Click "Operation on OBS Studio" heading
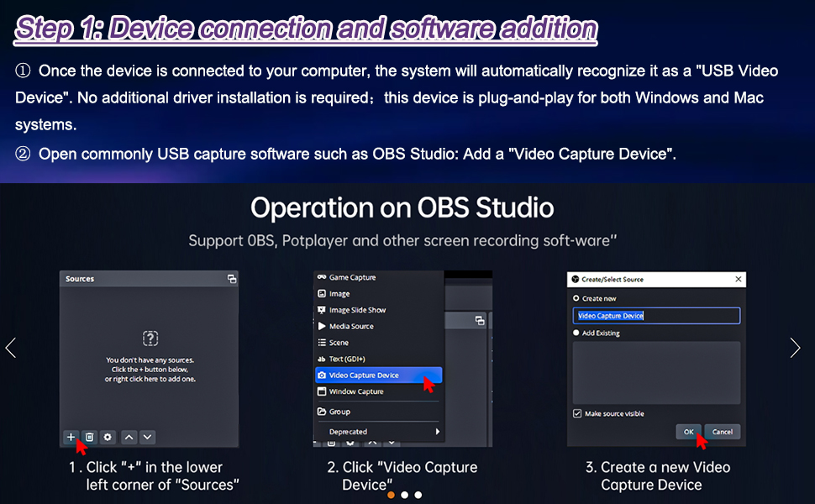815x504 pixels. click(402, 207)
